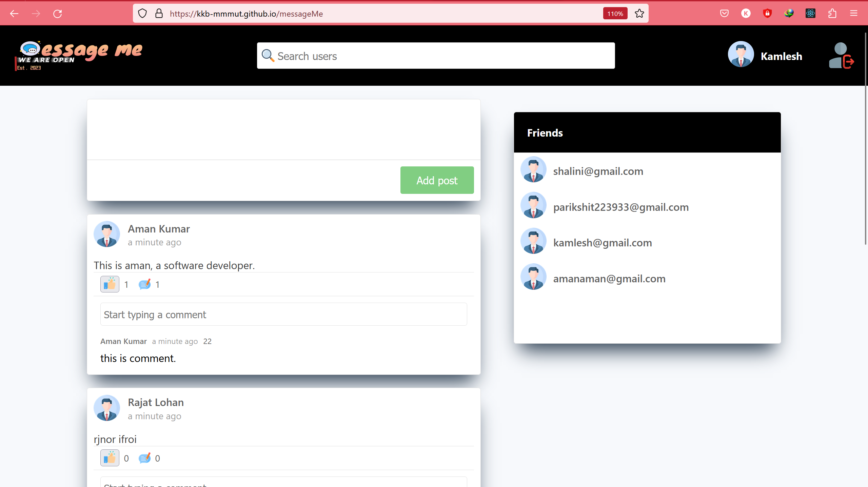Click comment icon on Aman Kumar's post
Image resolution: width=868 pixels, height=487 pixels.
[144, 284]
